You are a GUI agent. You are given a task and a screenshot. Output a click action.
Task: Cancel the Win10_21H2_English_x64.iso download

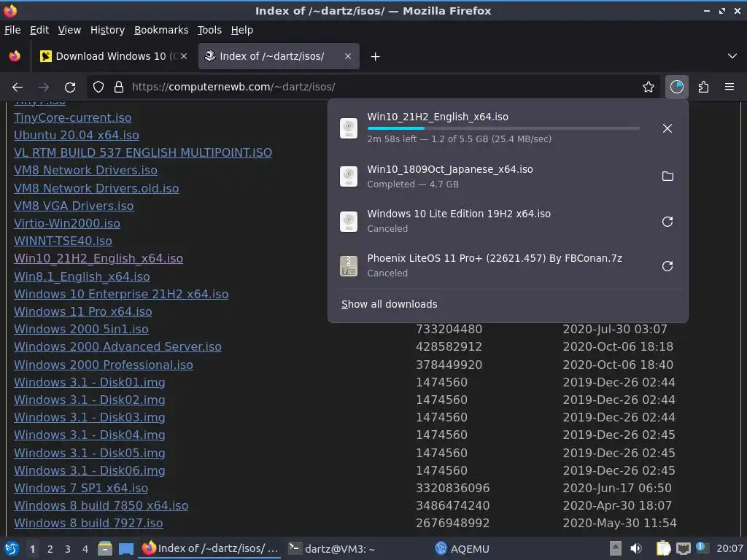click(667, 128)
